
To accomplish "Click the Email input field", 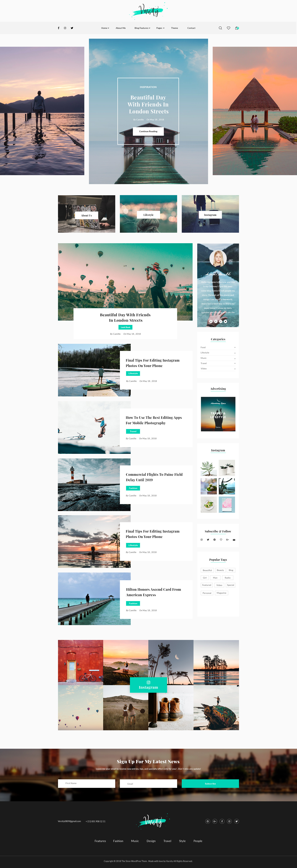I will (x=148, y=783).
